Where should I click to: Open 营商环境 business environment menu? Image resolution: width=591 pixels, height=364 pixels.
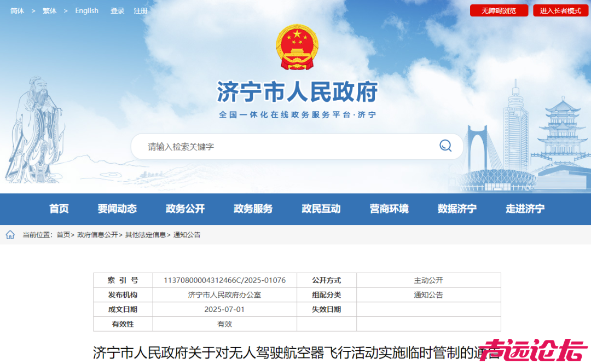389,209
